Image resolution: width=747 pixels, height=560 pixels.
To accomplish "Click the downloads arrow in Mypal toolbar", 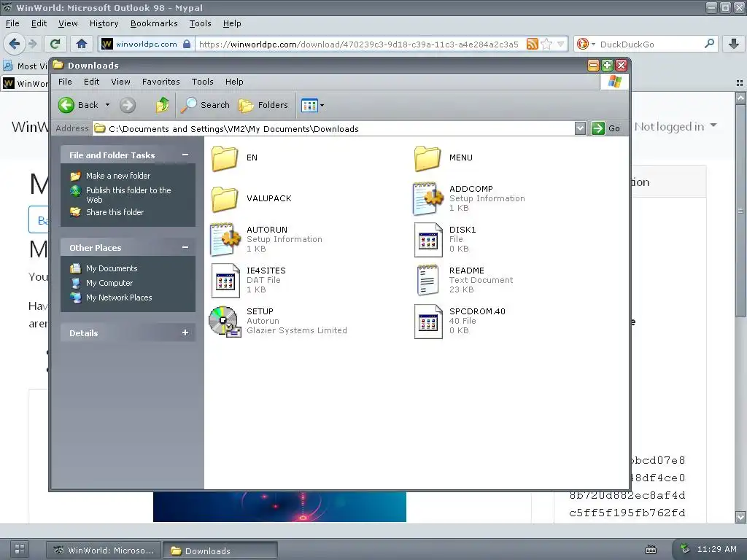I will tap(734, 44).
